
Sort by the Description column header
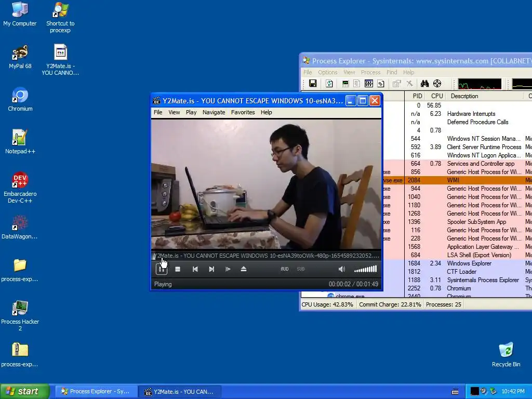[485, 96]
